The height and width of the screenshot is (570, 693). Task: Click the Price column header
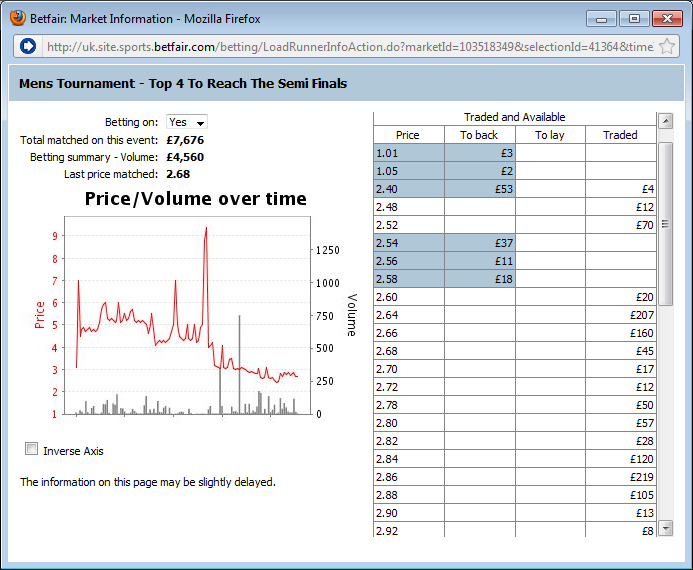pyautogui.click(x=408, y=135)
